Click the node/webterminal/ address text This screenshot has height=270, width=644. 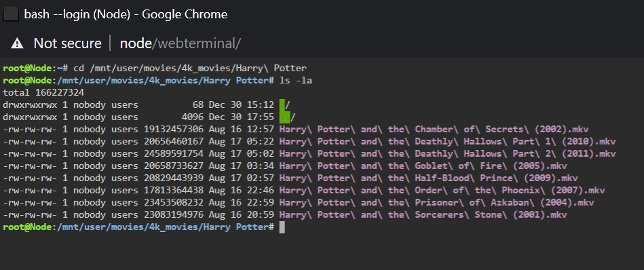click(x=180, y=43)
